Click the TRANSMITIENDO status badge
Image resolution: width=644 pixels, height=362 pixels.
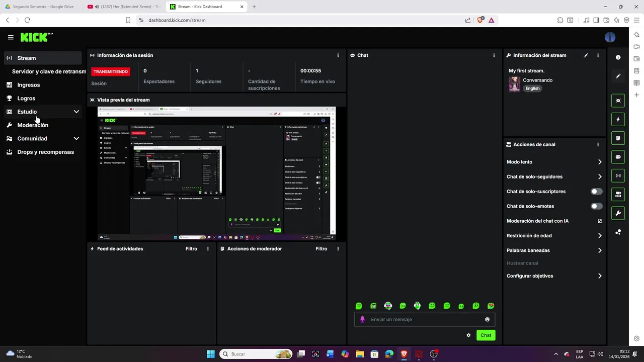point(111,71)
